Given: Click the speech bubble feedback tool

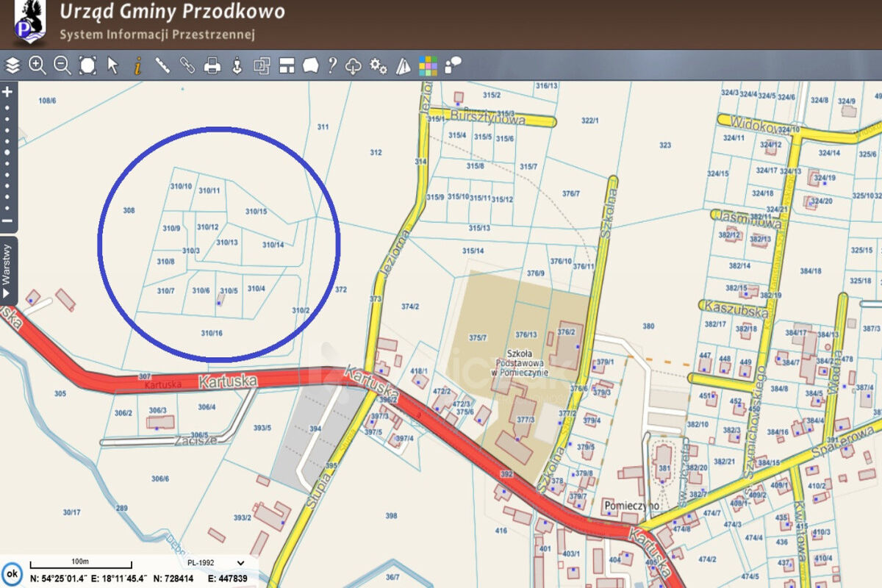Looking at the screenshot, I should click(x=309, y=65).
